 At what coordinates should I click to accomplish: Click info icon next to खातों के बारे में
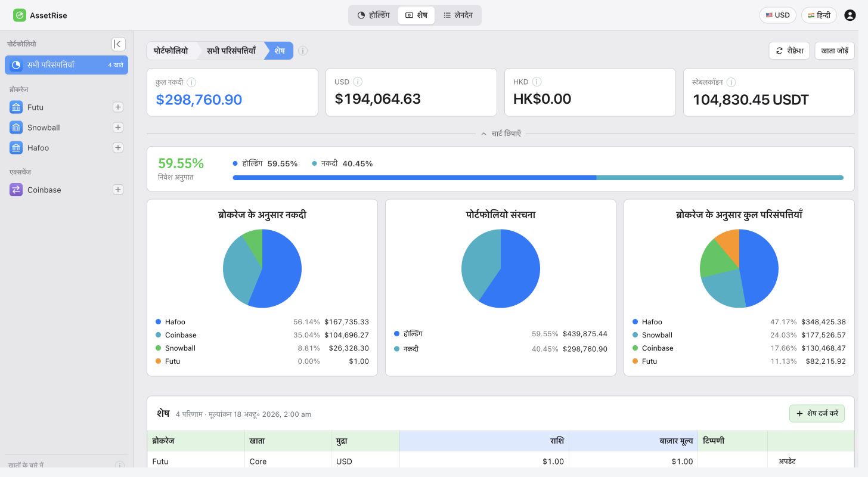tap(120, 465)
